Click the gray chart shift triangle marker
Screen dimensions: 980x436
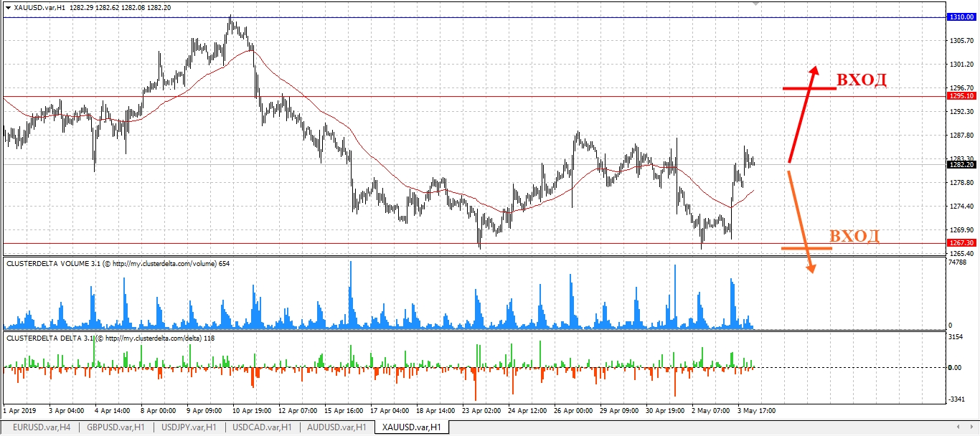tap(755, 4)
